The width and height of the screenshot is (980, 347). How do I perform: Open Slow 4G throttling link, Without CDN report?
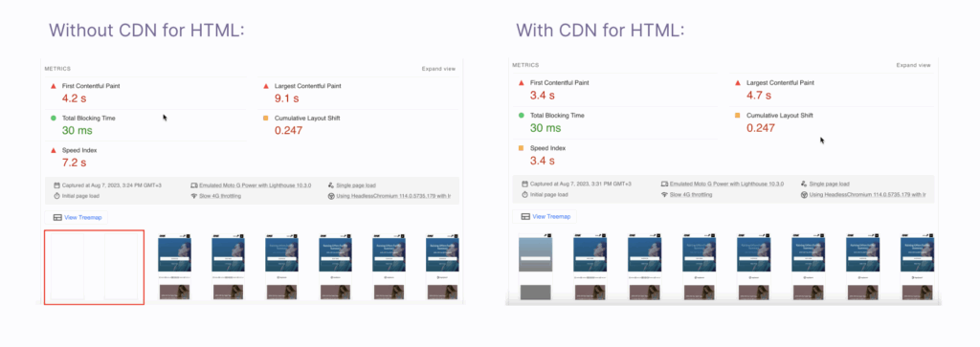click(220, 196)
